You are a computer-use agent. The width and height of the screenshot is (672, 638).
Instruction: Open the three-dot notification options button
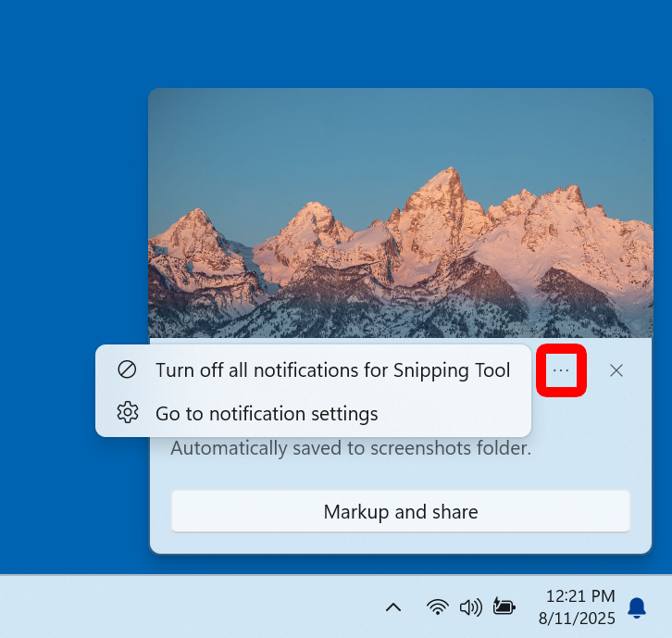point(561,370)
